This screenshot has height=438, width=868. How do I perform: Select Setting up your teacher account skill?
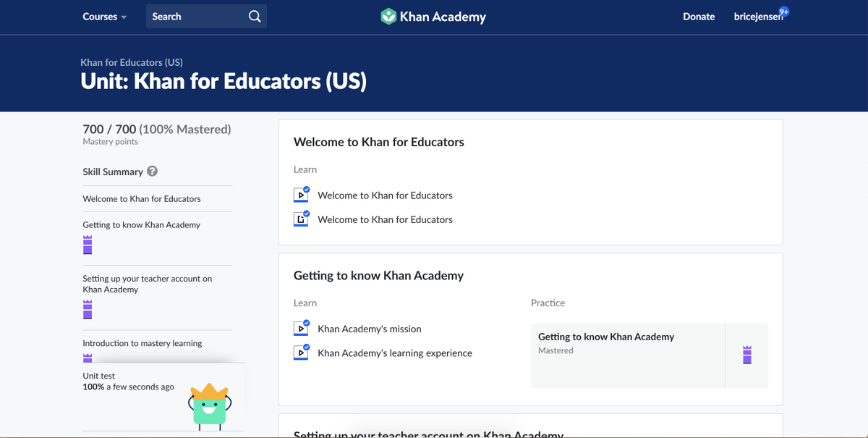(148, 284)
